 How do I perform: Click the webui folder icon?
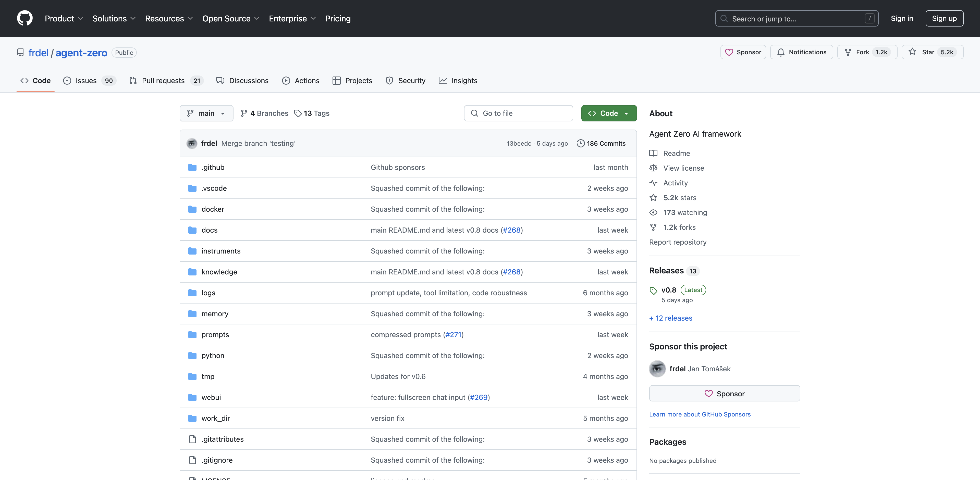click(192, 397)
